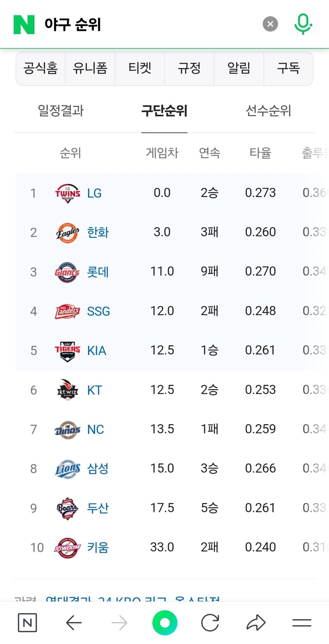Focus the search field with 야구 순위
Image resolution: width=329 pixels, height=644 pixels.
click(148, 24)
